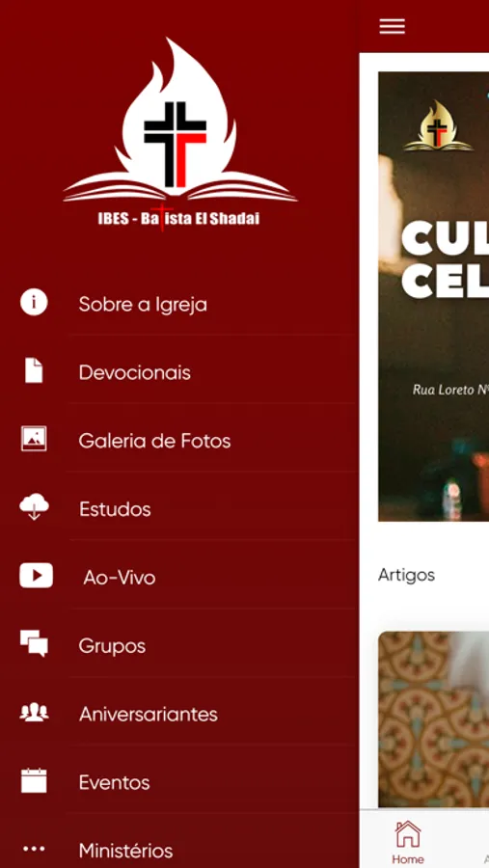Open the Ao-Vivo live stream entry
Image resolution: width=489 pixels, height=868 pixels.
coord(178,578)
